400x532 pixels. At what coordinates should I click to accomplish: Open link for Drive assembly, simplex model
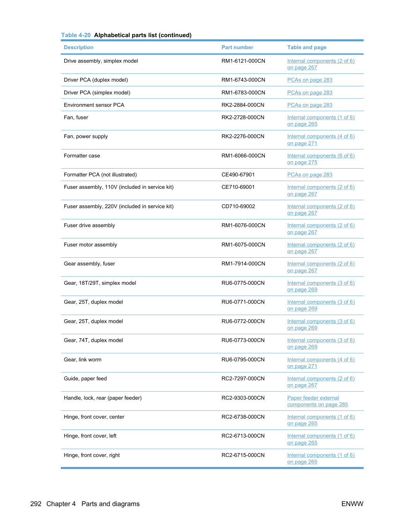point(321,64)
